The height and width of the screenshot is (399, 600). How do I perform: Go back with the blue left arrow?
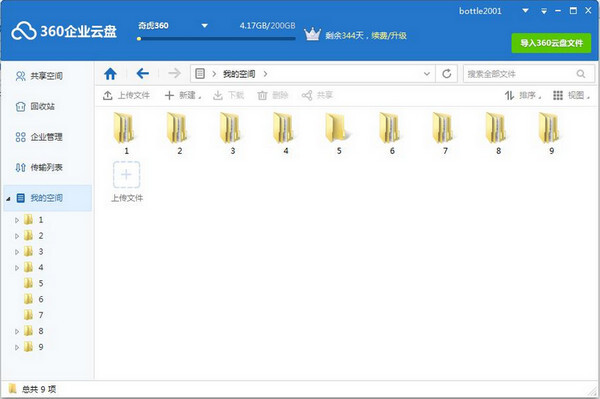pos(142,73)
